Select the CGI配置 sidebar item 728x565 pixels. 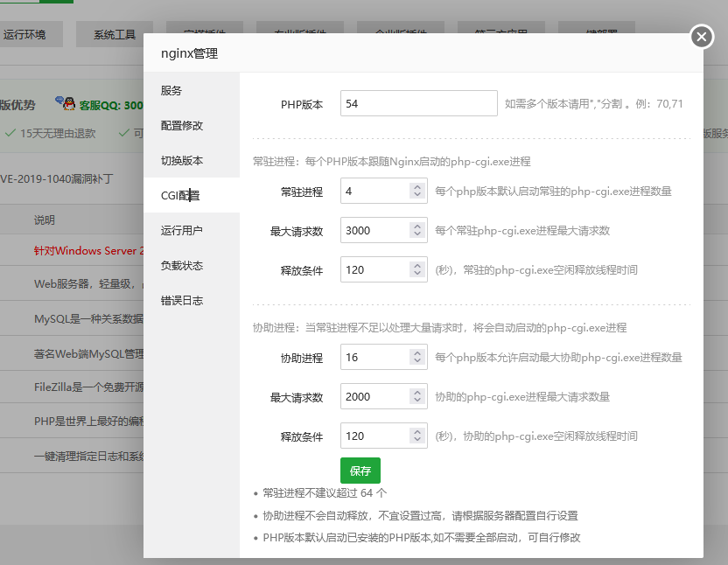coord(192,195)
